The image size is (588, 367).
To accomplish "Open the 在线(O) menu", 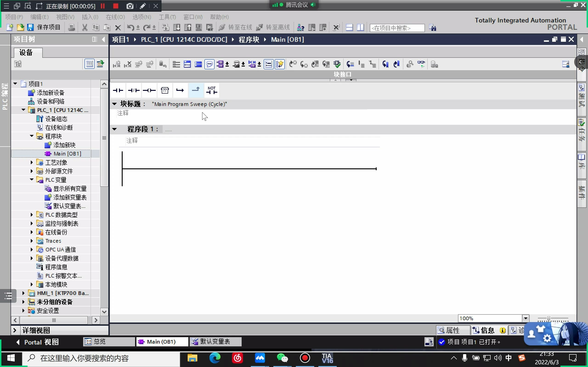I will 115,17.
